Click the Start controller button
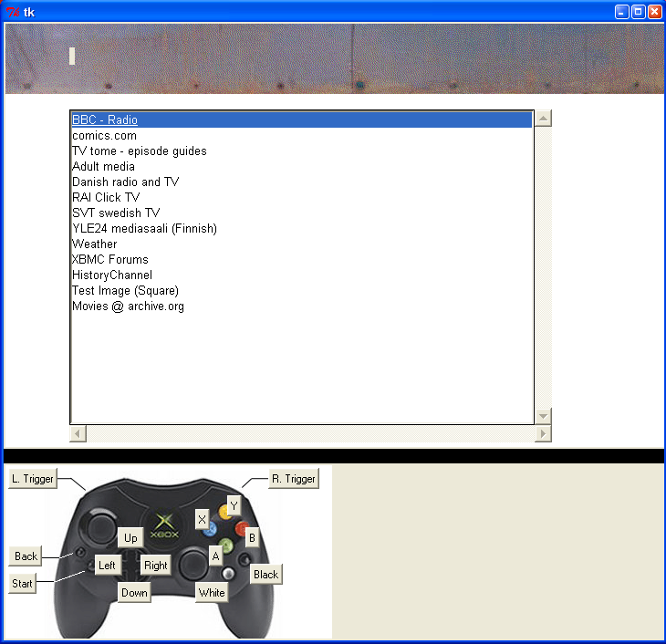Image resolution: width=666 pixels, height=644 pixels. tap(22, 584)
